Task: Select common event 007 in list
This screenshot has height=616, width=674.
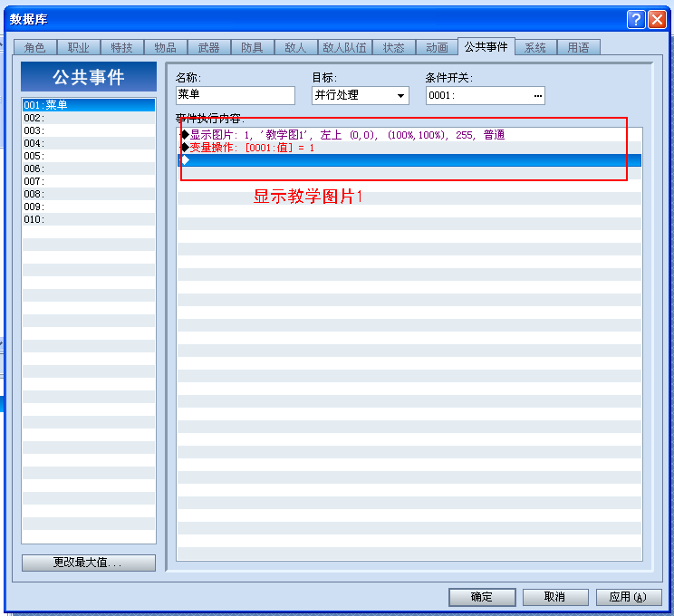Action: 89,181
